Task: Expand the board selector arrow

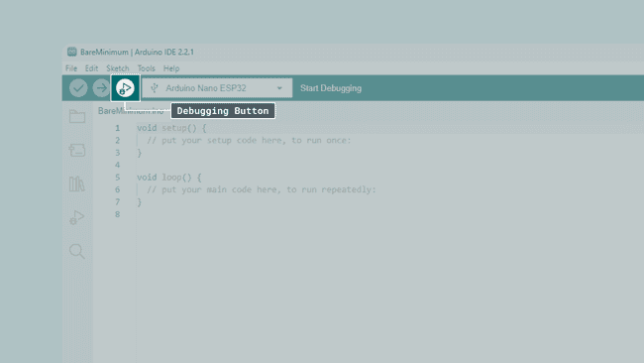Action: tap(279, 88)
